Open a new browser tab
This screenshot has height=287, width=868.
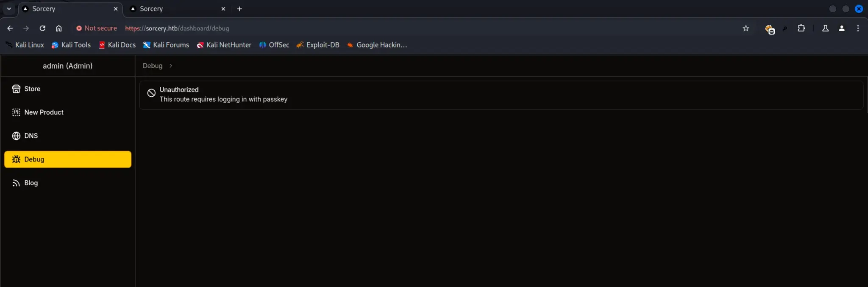tap(239, 9)
